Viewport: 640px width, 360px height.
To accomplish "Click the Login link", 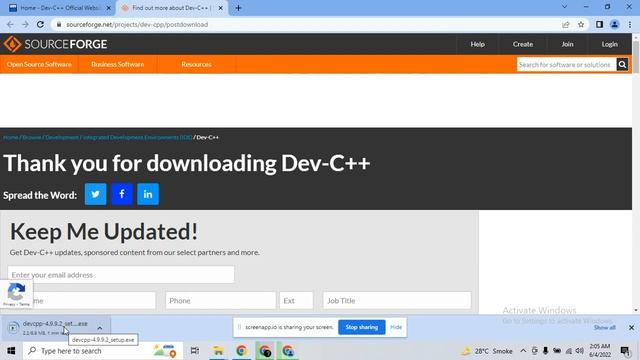I will [x=609, y=44].
